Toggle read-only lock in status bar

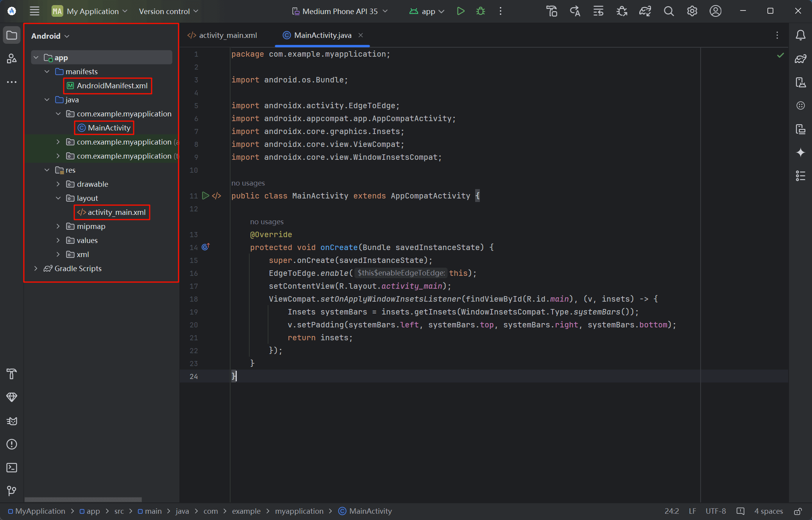[x=798, y=511]
